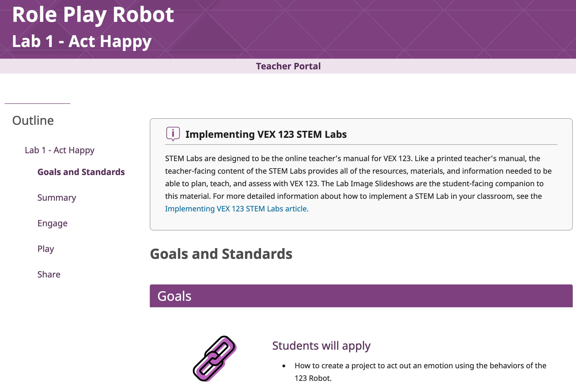Open the Implementing VEX 123 STEM Labs article

click(x=236, y=209)
